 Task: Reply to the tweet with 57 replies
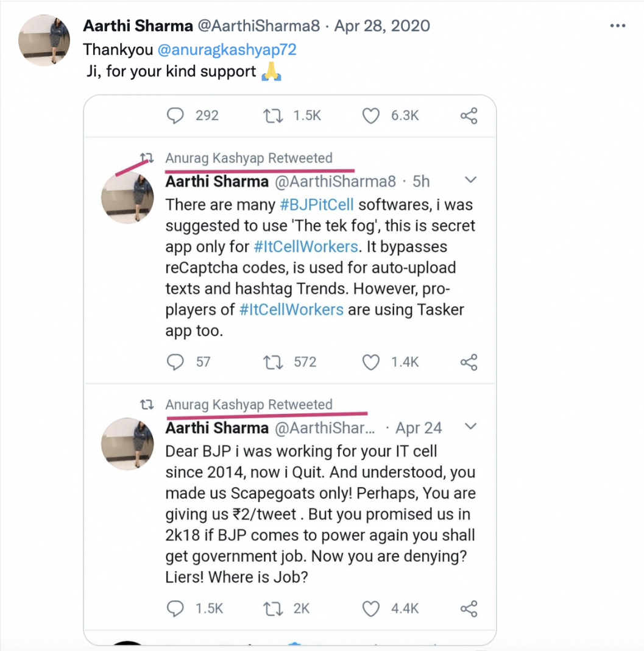click(175, 362)
